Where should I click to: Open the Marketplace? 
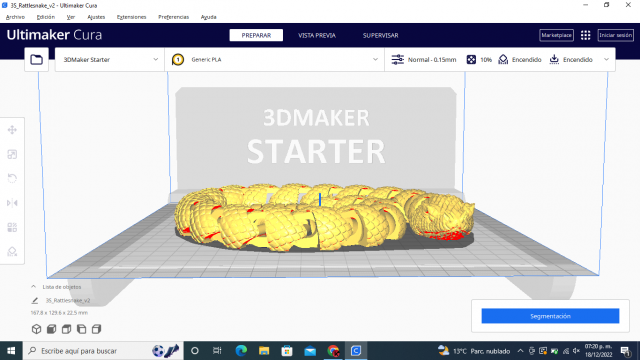coord(556,35)
